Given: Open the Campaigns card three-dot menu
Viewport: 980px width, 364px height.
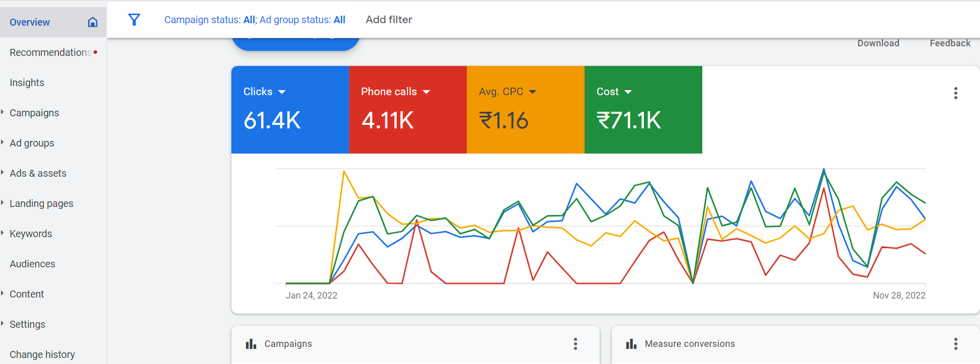Looking at the screenshot, I should [575, 344].
